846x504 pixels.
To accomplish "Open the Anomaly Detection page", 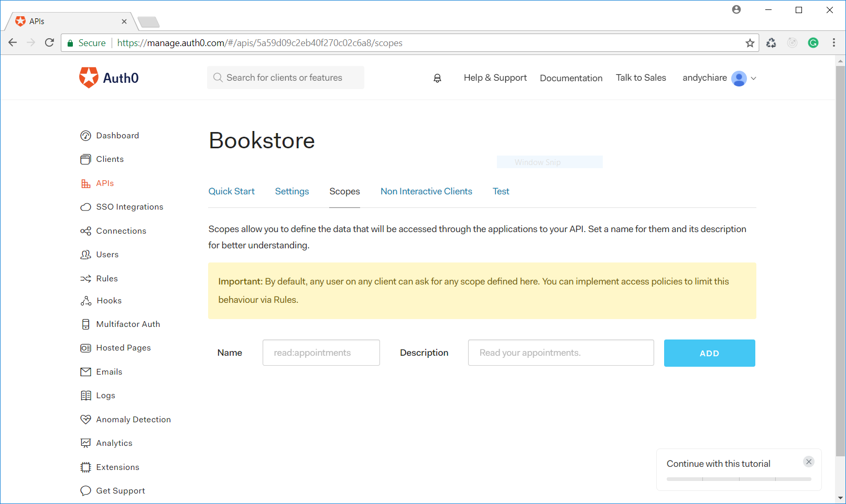I will tap(134, 420).
